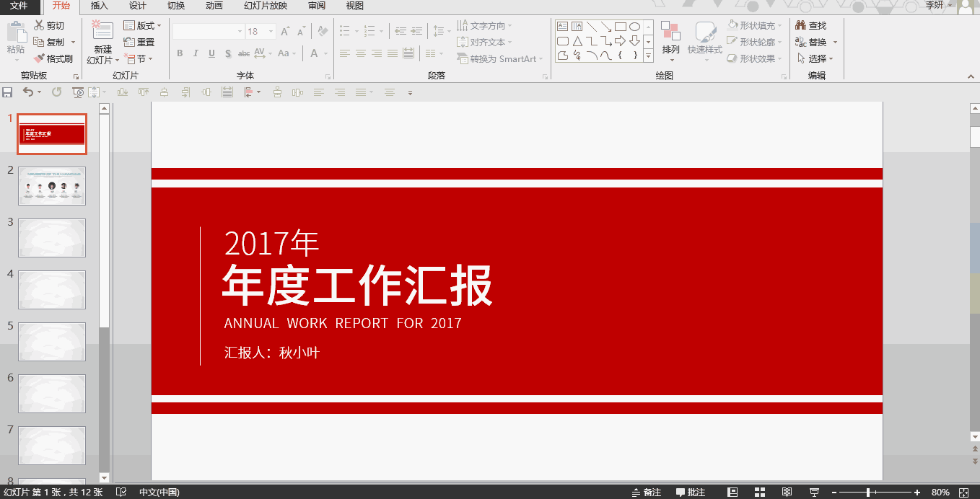Click the Undo arrow icon

(27, 92)
